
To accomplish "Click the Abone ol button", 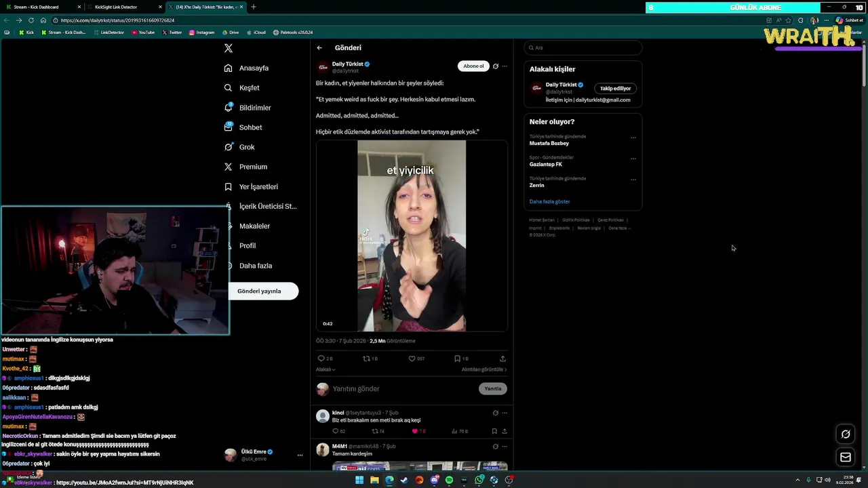I will coord(473,66).
